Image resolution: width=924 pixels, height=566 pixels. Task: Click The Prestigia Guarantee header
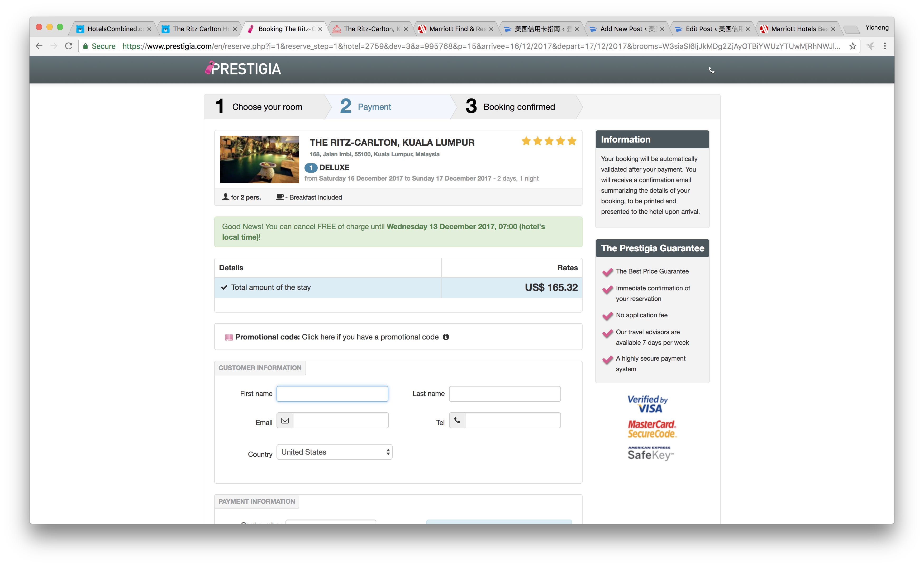[652, 248]
